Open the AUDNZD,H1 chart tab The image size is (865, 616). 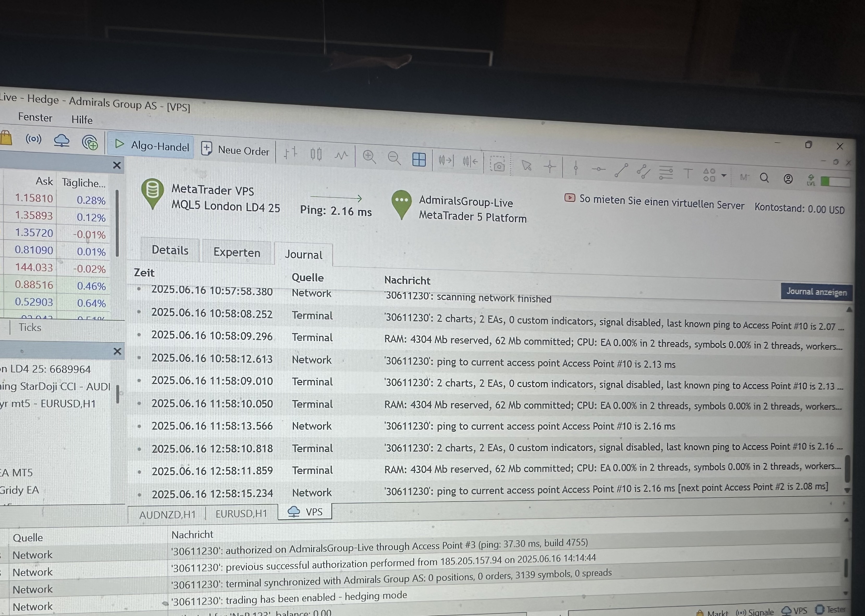(167, 515)
